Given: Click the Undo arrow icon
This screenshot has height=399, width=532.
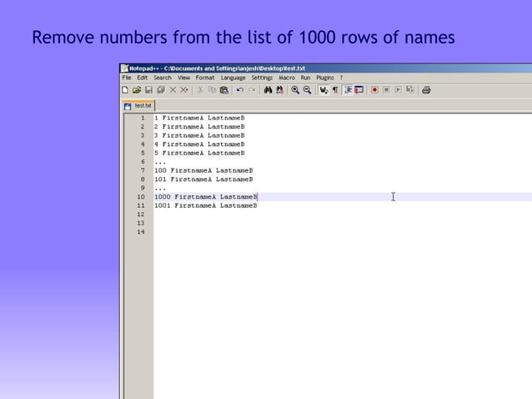Looking at the screenshot, I should 240,89.
